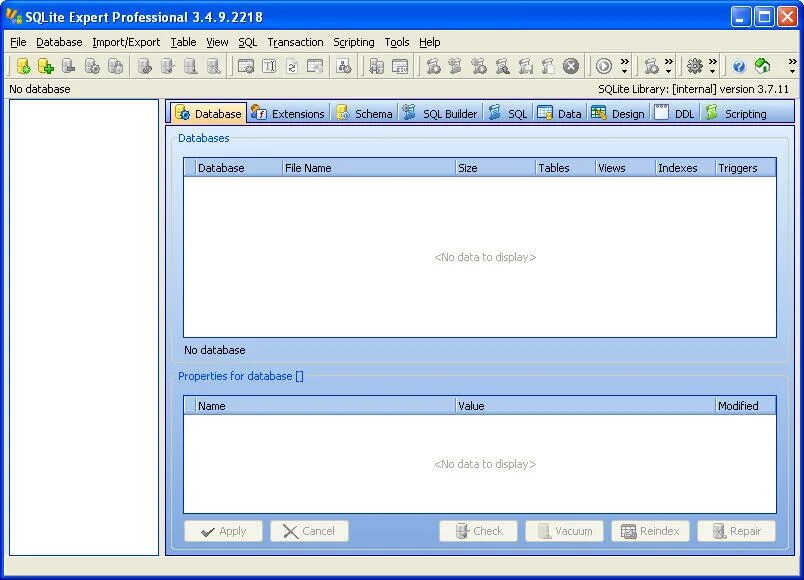The image size is (804, 580).
Task: Click the plain gray database icon with underline
Action: (x=191, y=66)
